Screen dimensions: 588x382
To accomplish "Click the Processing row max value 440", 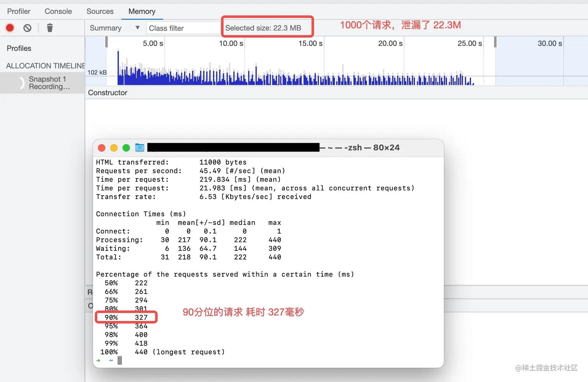I will 275,240.
